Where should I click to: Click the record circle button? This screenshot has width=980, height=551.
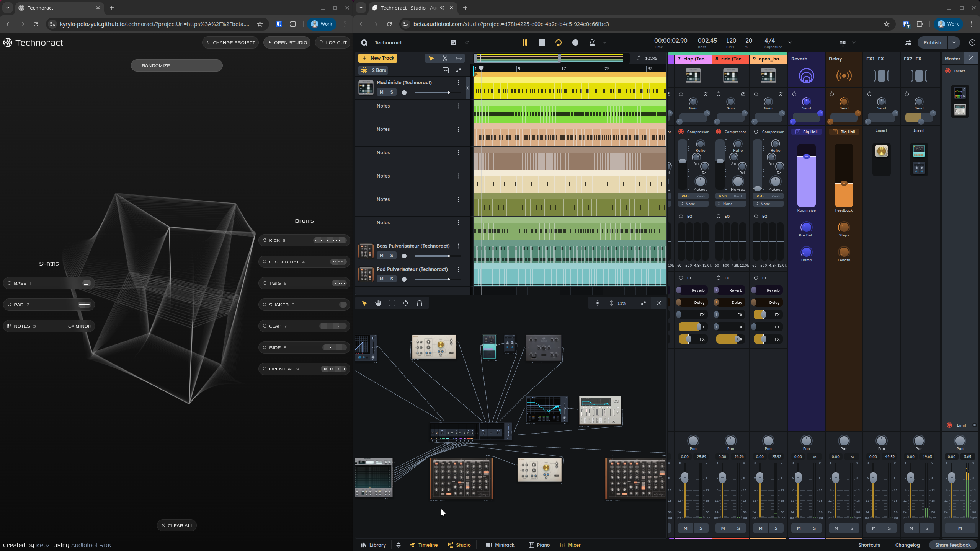(x=575, y=42)
